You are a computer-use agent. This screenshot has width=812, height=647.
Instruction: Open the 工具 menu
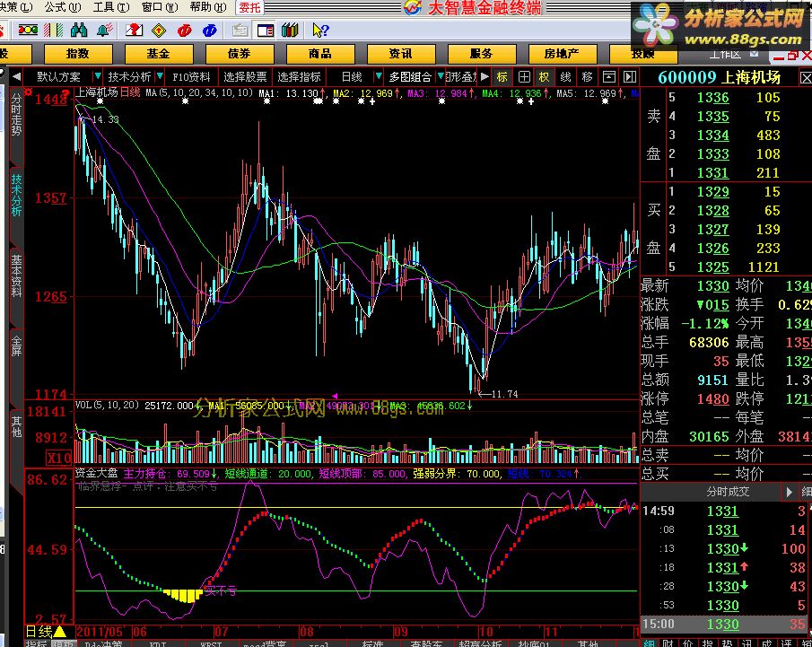(111, 7)
